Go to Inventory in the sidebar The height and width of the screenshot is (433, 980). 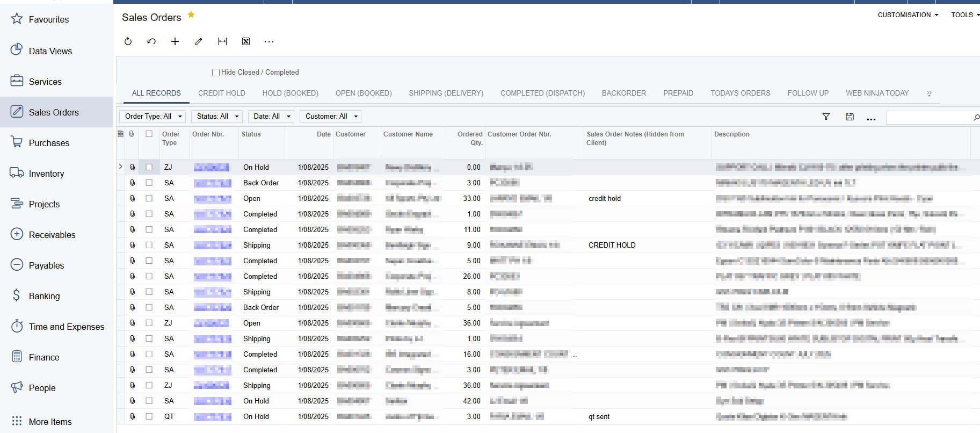click(x=46, y=174)
